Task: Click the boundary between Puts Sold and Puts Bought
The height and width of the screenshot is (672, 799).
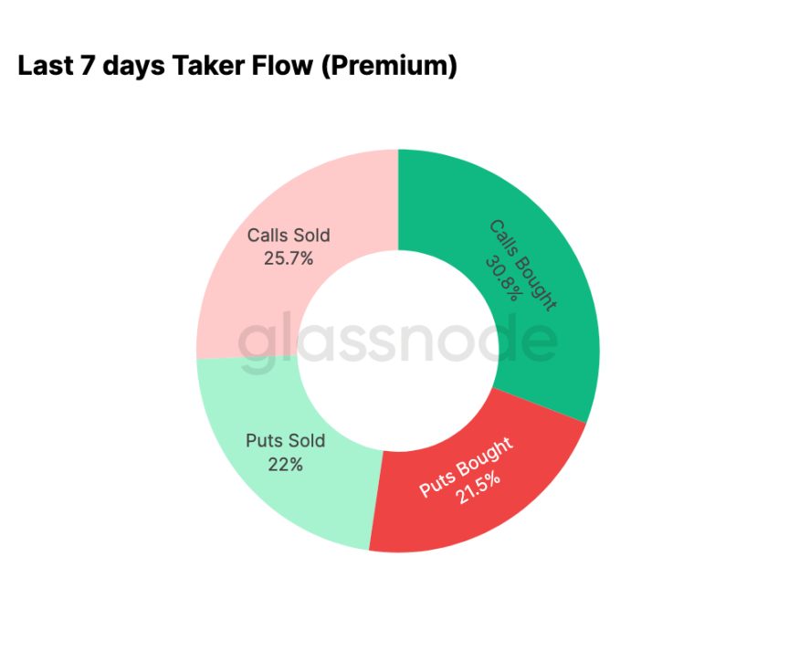Action: click(376, 500)
